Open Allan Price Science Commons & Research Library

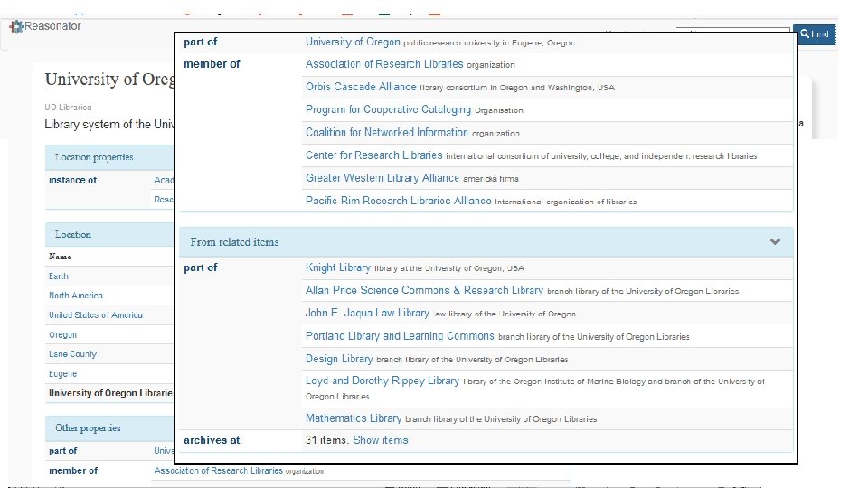pos(425,290)
